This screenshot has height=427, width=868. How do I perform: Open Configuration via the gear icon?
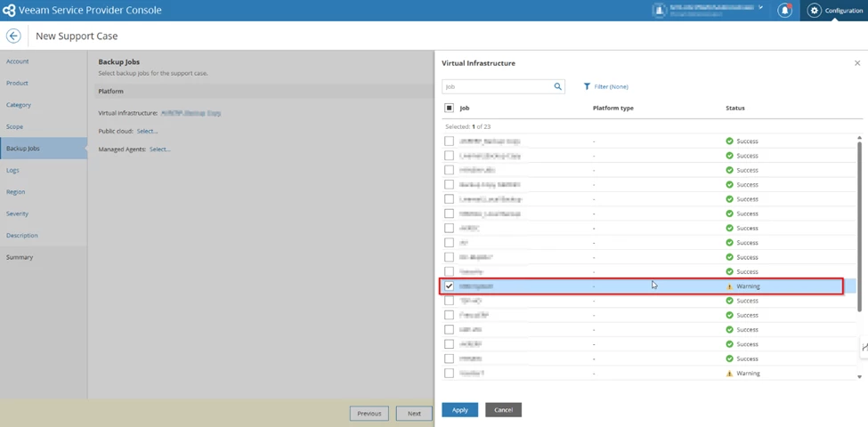[x=814, y=11]
